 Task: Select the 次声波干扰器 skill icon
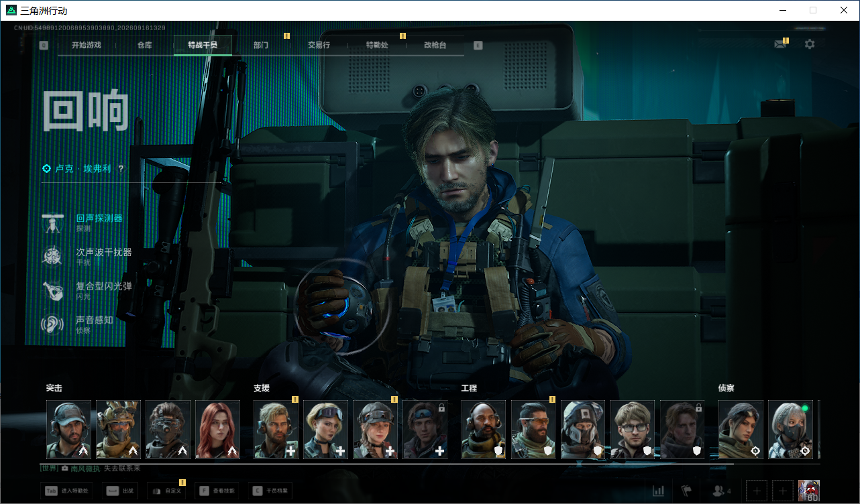(52, 257)
